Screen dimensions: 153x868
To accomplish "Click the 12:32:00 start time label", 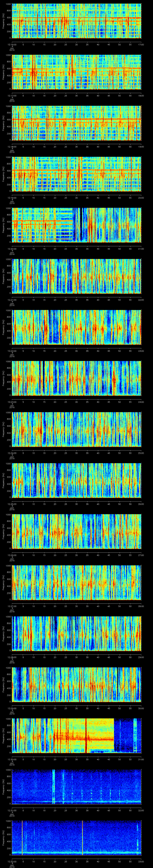I will pos(12,861).
